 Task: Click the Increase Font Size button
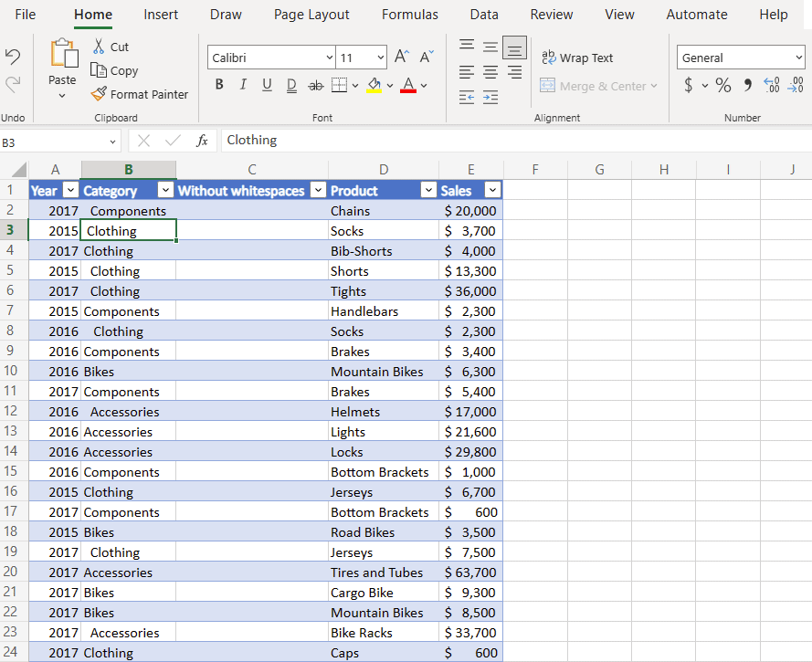(x=400, y=56)
